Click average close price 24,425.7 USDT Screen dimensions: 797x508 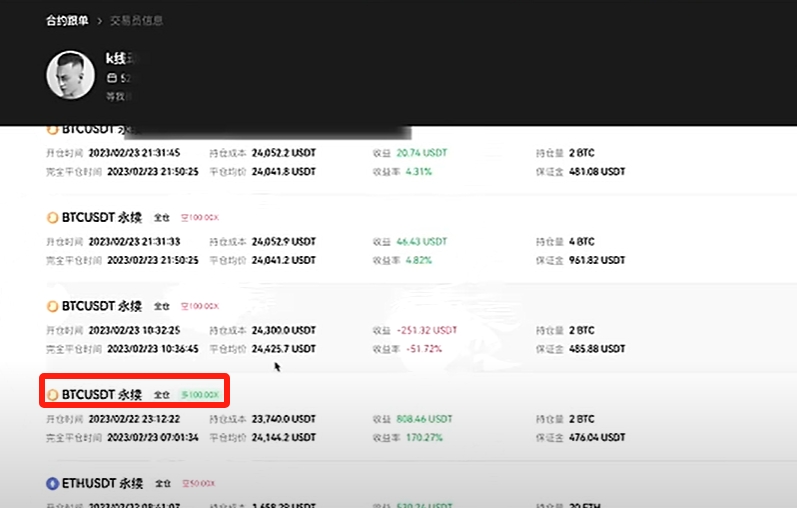pyautogui.click(x=284, y=349)
